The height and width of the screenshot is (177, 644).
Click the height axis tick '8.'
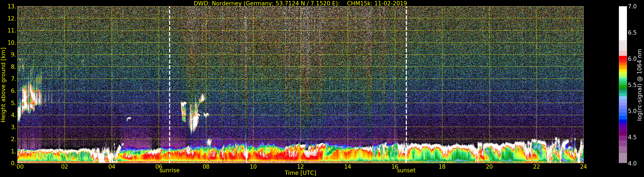point(14,67)
